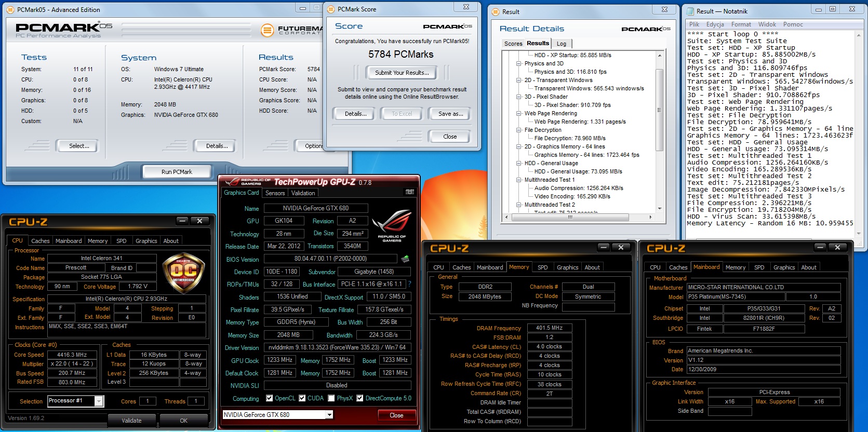The height and width of the screenshot is (432, 868).
Task: Click the Validate button in CPU-Z
Action: point(131,421)
